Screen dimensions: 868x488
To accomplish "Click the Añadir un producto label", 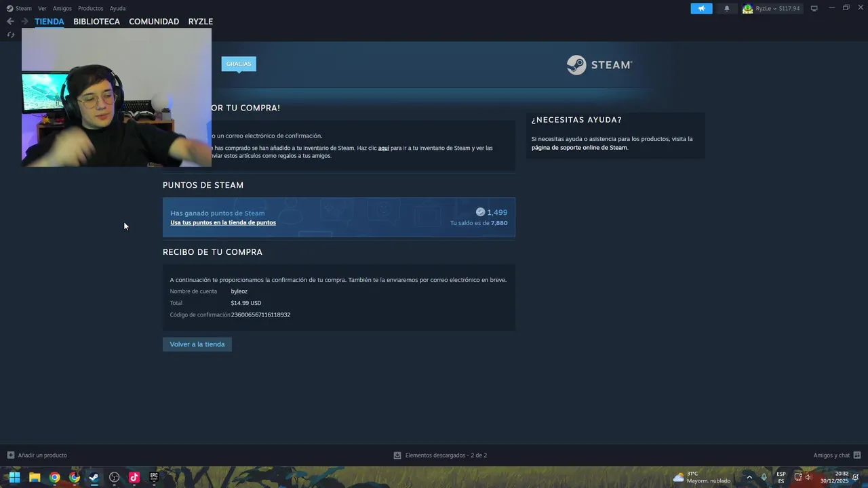I will click(x=43, y=455).
